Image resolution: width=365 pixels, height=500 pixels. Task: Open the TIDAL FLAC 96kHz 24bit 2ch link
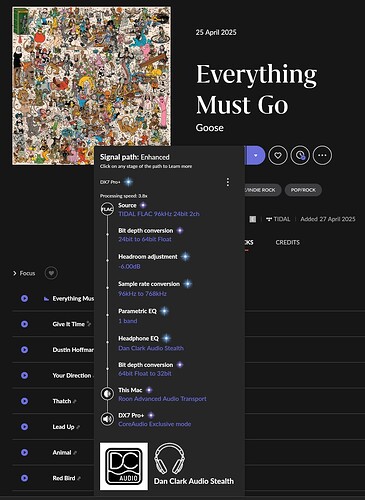pos(159,214)
